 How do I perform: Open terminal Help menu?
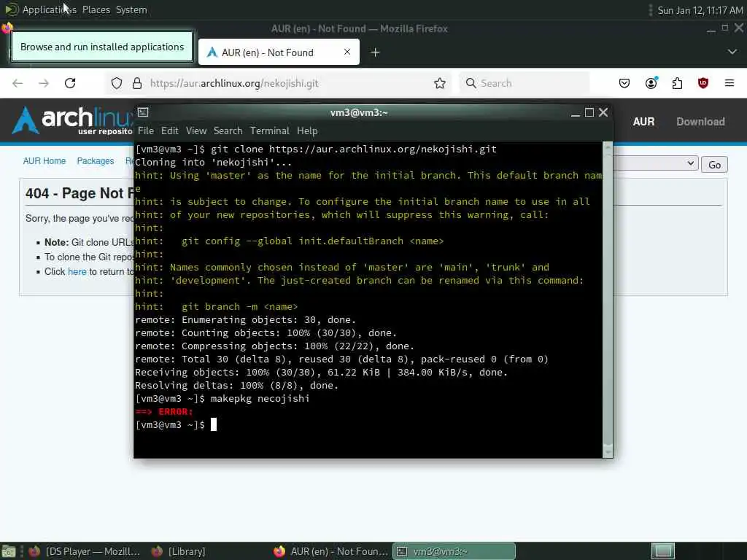pos(307,131)
